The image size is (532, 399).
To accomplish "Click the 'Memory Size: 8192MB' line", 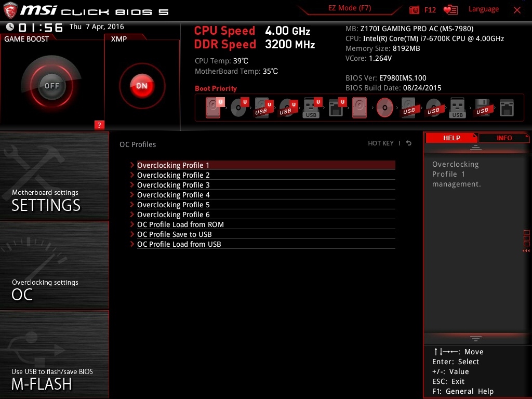I will click(383, 48).
